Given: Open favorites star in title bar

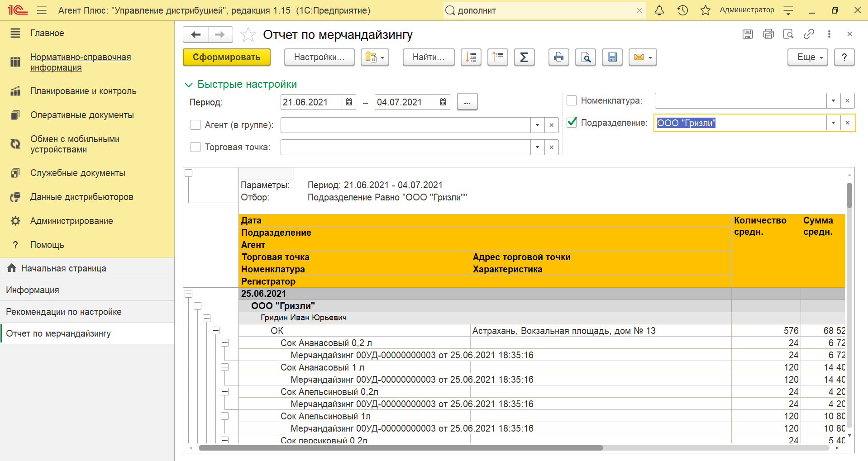Looking at the screenshot, I should point(705,10).
